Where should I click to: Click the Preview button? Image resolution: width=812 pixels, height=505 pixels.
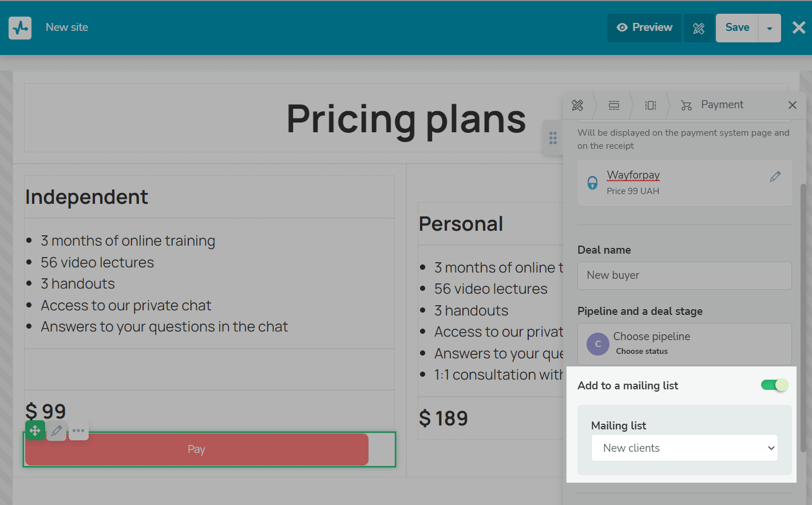coord(644,28)
